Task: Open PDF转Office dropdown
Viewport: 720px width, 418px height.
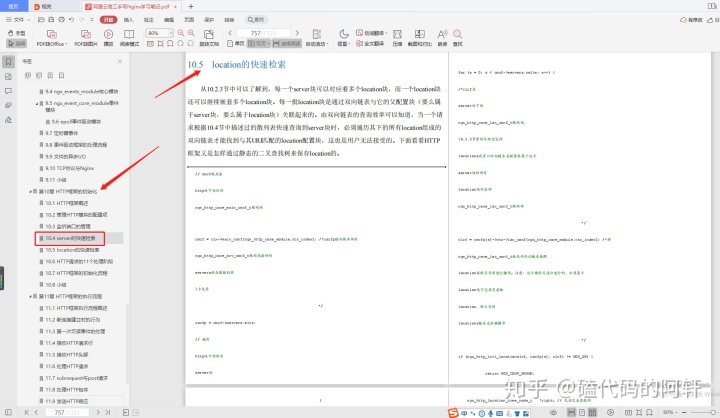Action: 52,38
